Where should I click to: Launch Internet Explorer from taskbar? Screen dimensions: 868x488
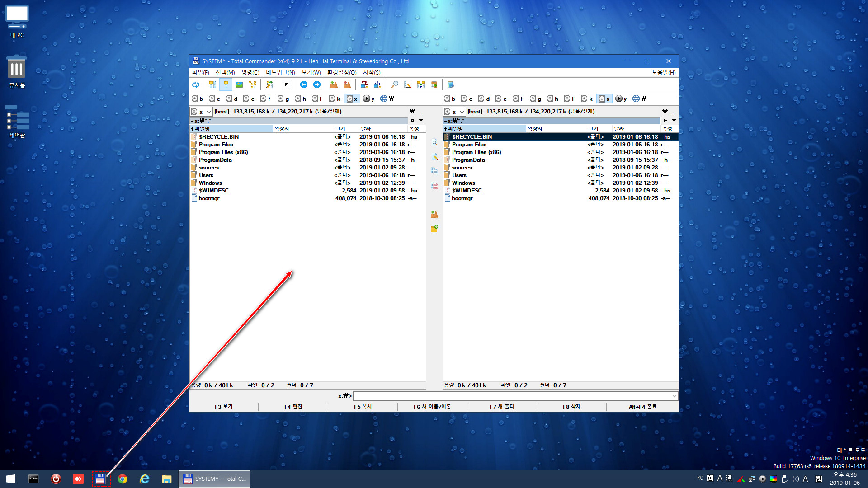(145, 479)
